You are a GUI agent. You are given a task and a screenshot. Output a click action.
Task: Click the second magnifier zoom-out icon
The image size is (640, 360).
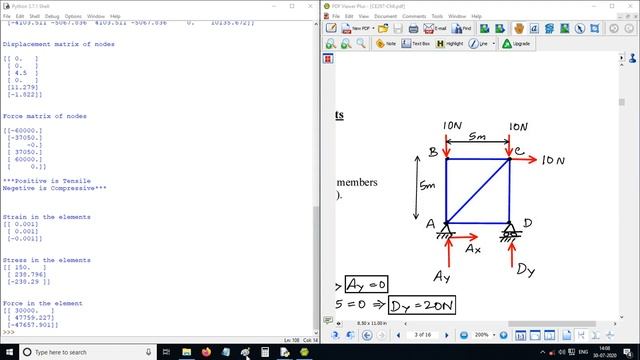coord(346,43)
